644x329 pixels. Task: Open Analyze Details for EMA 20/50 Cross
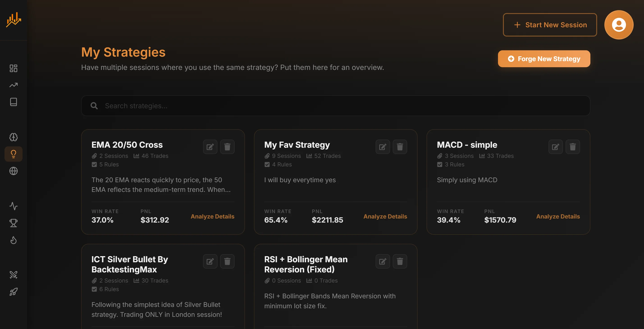coord(212,216)
